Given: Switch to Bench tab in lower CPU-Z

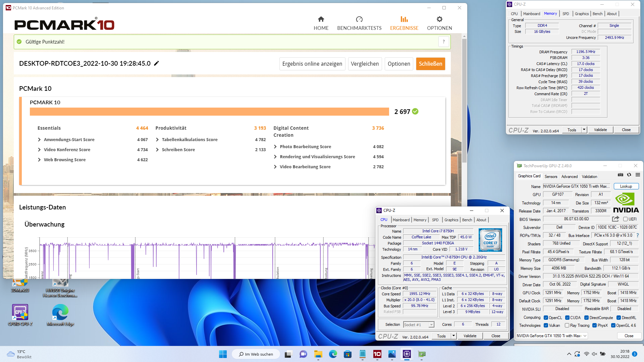Looking at the screenshot, I should (x=467, y=220).
